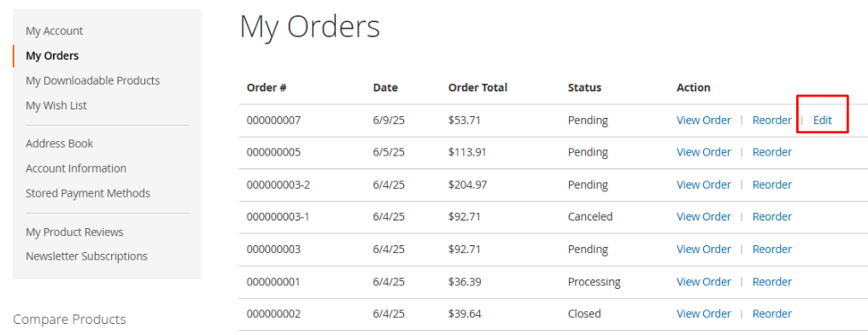Reorder order 000000001
The height and width of the screenshot is (335, 868).
click(x=771, y=282)
